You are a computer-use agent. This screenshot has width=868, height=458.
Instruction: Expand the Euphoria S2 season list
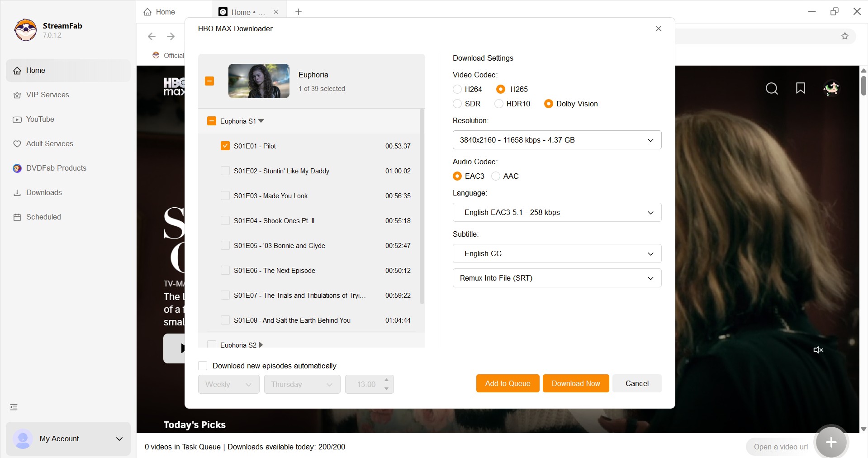pos(261,345)
